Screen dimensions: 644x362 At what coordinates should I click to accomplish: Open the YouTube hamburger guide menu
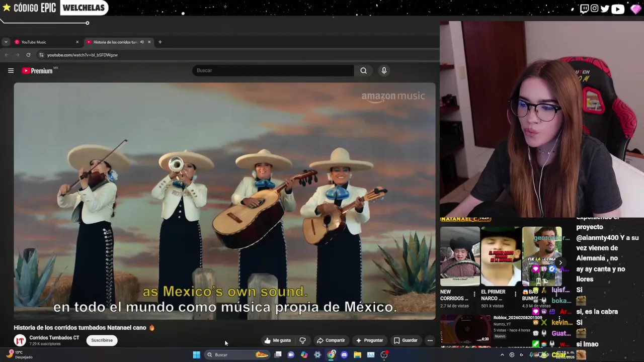[x=11, y=71]
